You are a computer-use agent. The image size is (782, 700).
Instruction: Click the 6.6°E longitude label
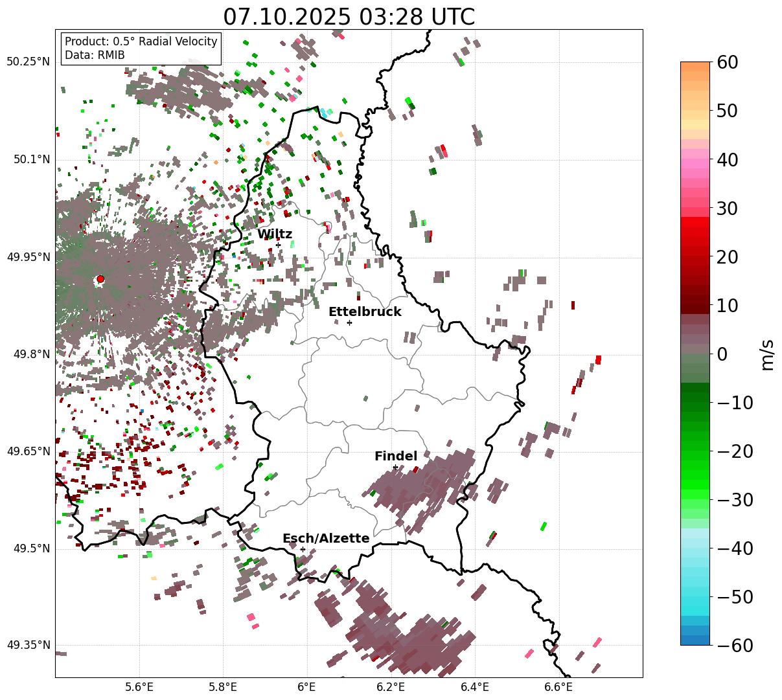point(558,686)
